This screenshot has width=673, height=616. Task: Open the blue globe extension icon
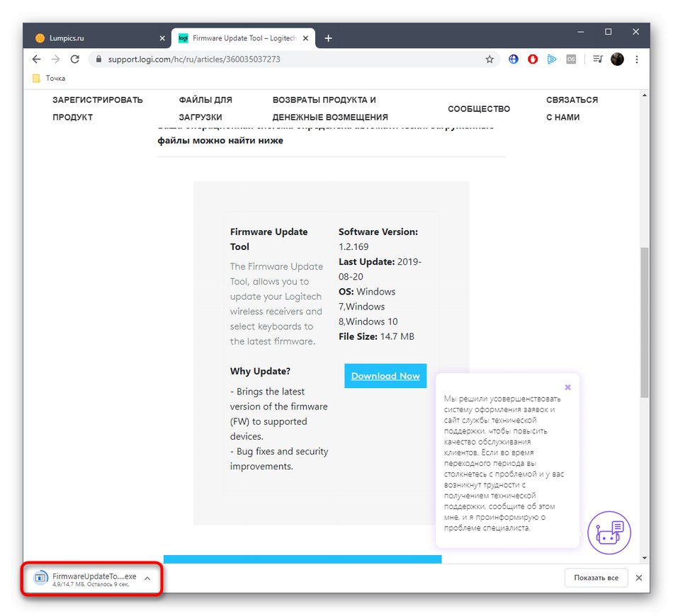click(x=514, y=59)
